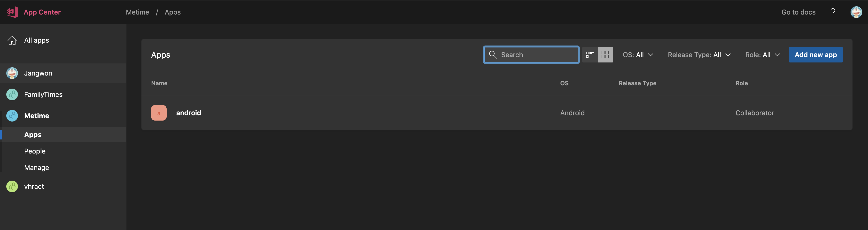Viewport: 868px width, 230px height.
Task: Click the Collaborator role cell
Action: (754, 113)
